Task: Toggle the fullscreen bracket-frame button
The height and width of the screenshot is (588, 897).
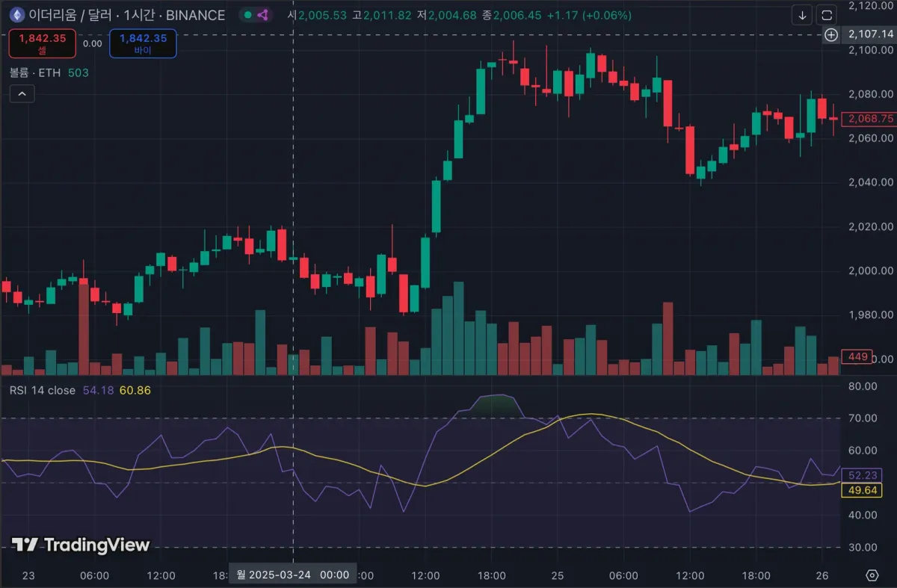Action: 826,15
